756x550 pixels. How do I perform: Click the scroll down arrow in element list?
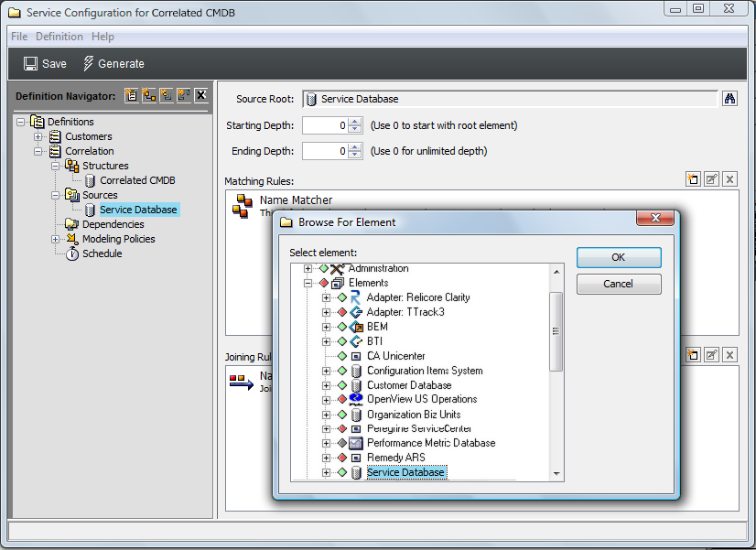tap(556, 474)
